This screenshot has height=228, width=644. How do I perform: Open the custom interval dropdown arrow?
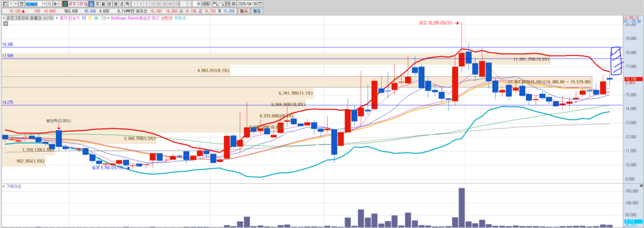pyautogui.click(x=189, y=4)
